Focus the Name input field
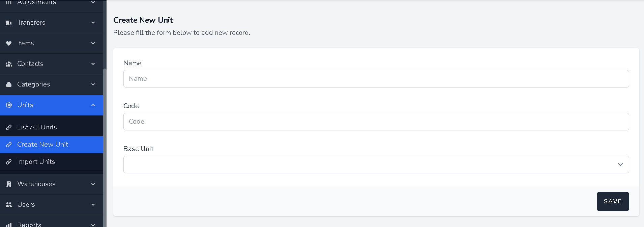 coord(376,79)
